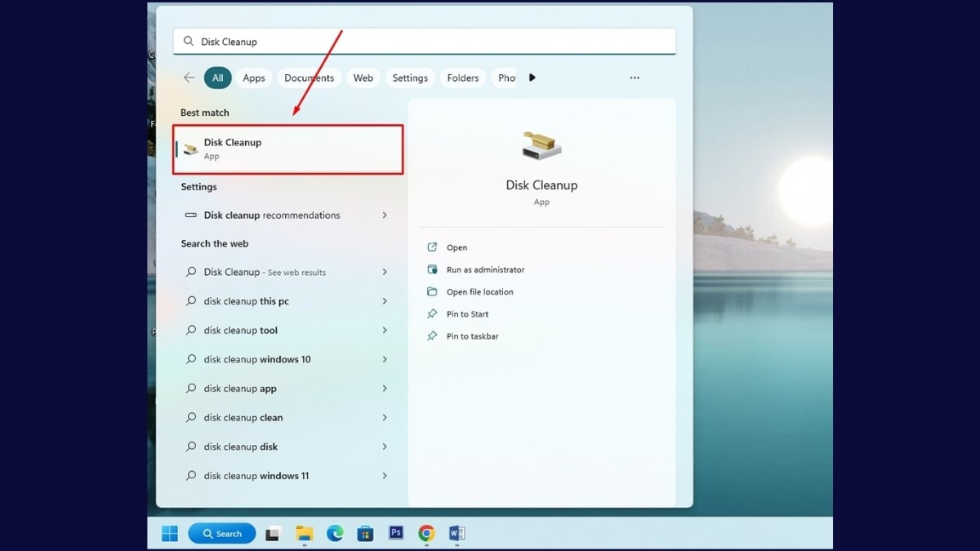The width and height of the screenshot is (980, 551).
Task: Click the Disk Cleanup search input field
Action: pyautogui.click(x=424, y=42)
